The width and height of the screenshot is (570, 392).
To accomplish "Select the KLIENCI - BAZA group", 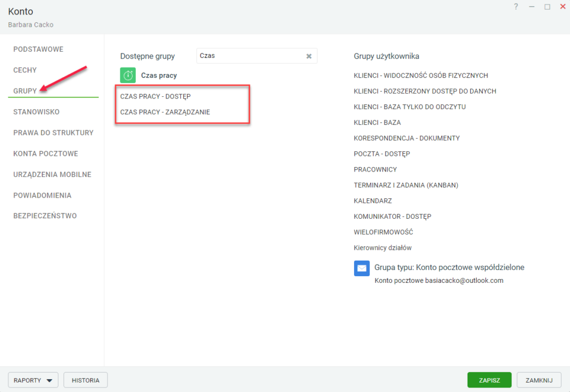I will [x=377, y=122].
